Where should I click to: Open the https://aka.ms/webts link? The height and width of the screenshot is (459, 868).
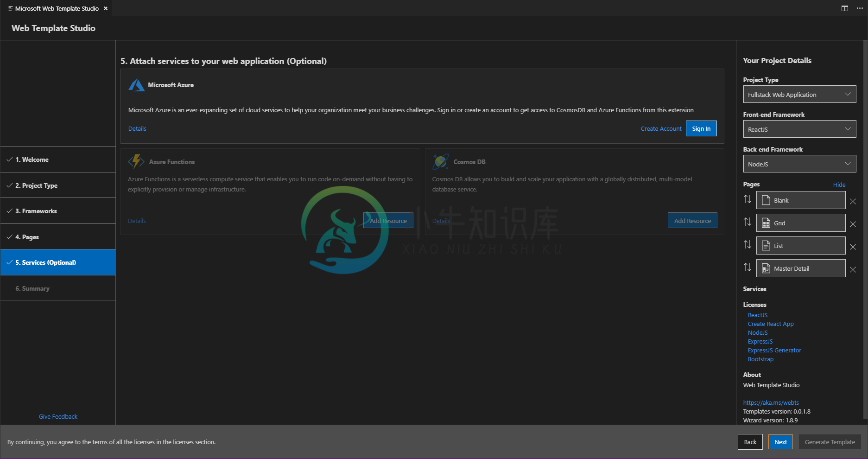coord(771,402)
